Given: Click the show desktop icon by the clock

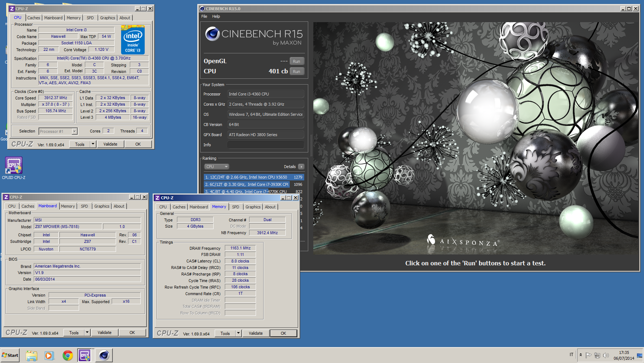Looking at the screenshot, I should pos(640,355).
